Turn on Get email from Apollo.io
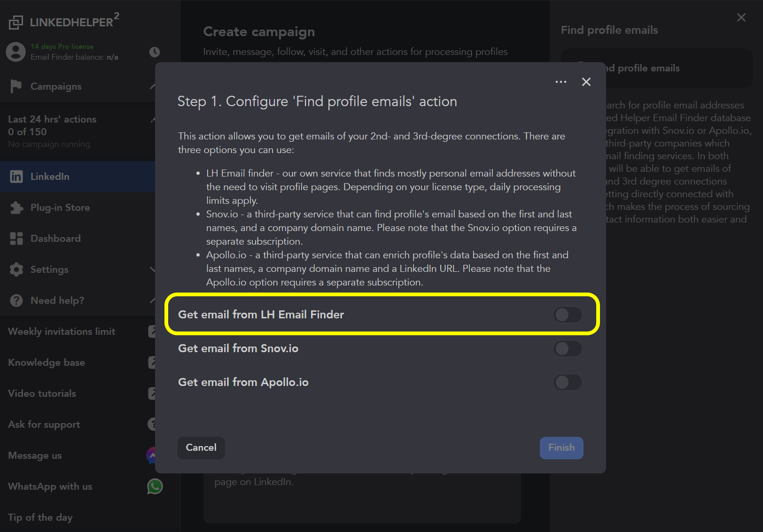The image size is (763, 532). click(568, 382)
